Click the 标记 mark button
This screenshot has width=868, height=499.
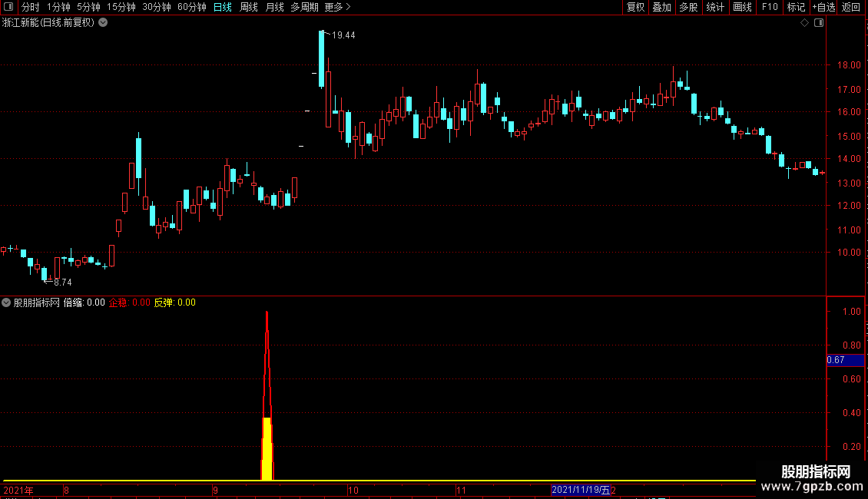796,7
